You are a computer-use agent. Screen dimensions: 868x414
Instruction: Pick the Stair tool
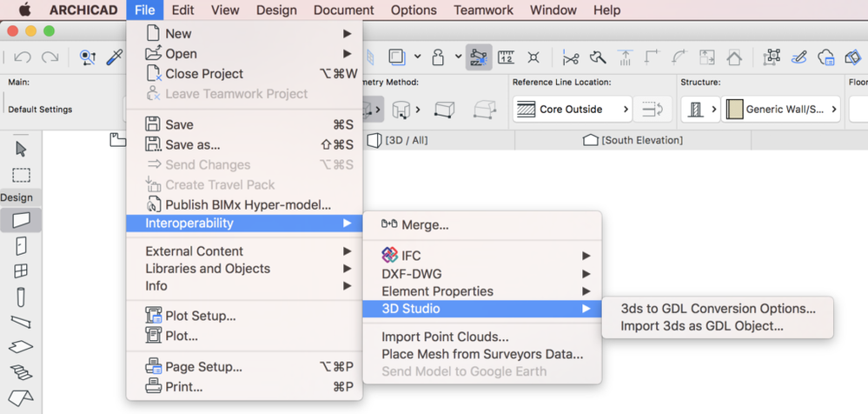[21, 372]
